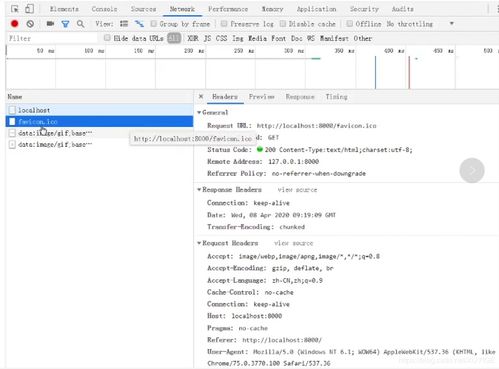
Task: Close the request details pane (X)
Action: click(x=201, y=97)
